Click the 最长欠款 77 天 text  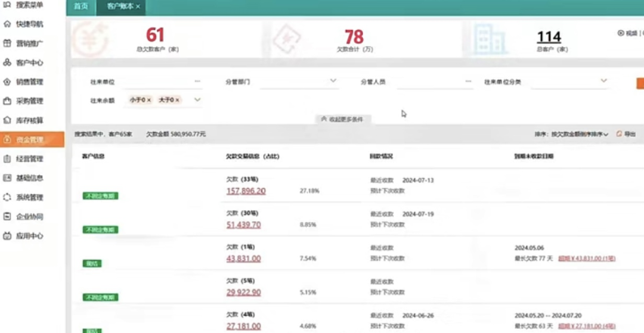(x=534, y=259)
